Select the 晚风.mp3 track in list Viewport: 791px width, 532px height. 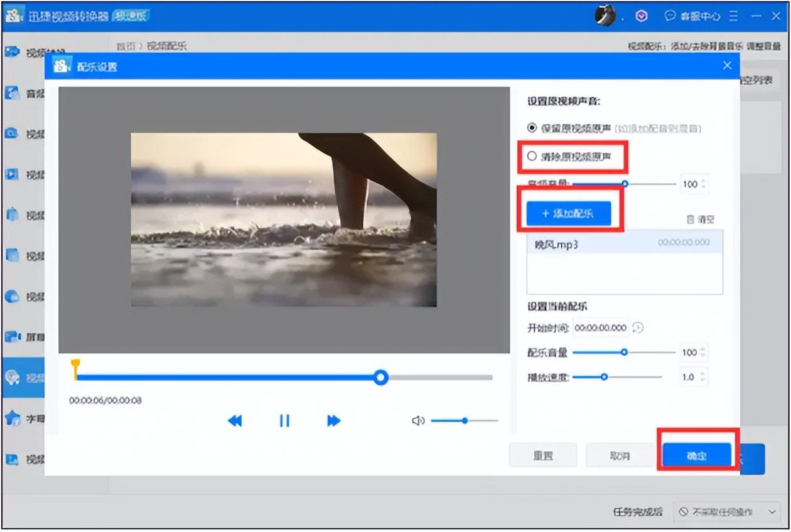625,244
